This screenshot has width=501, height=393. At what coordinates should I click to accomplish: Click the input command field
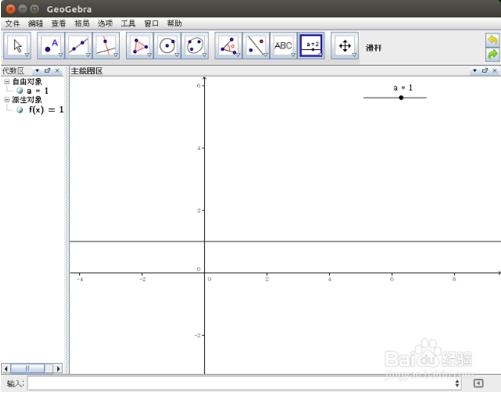[241, 383]
